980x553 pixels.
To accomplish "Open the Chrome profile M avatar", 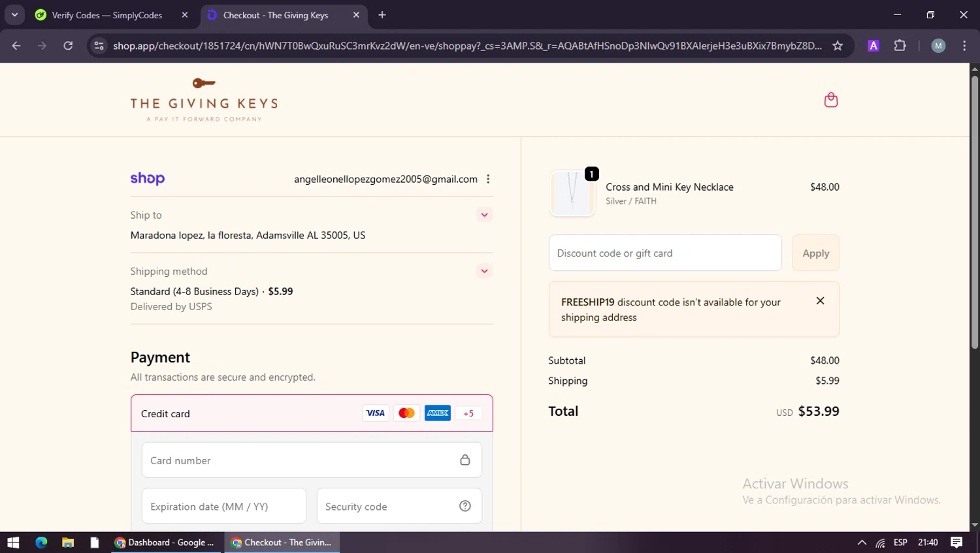I will pos(938,46).
